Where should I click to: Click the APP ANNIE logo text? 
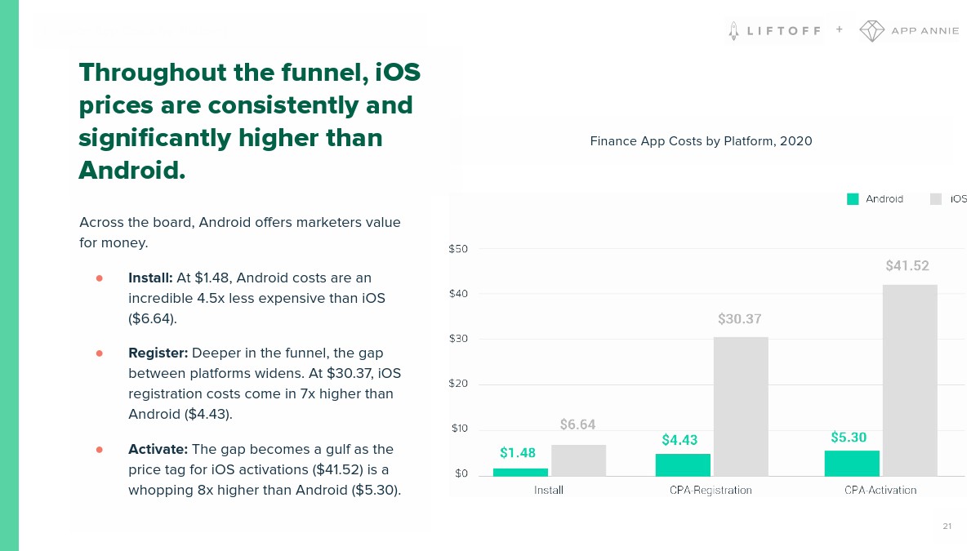(x=925, y=31)
